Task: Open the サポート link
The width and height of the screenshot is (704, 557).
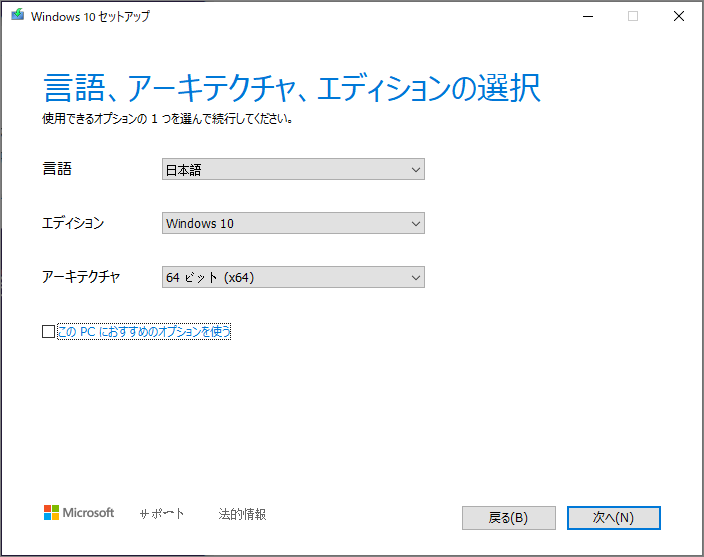Action: coord(162,513)
